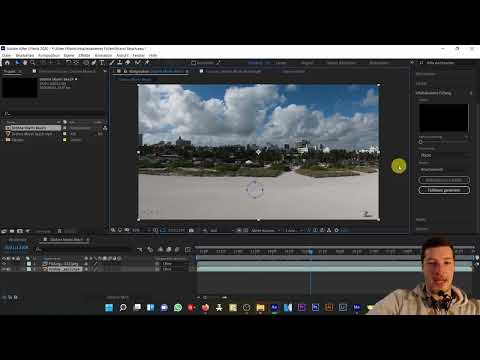480x360 pixels.
Task: Open the Fenster menu
Action: pos(139,55)
